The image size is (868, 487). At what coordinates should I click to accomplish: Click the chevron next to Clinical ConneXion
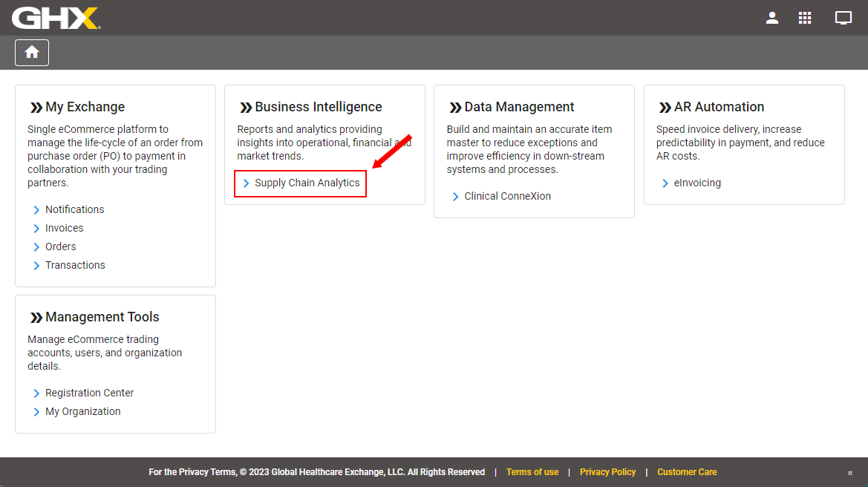[456, 197]
